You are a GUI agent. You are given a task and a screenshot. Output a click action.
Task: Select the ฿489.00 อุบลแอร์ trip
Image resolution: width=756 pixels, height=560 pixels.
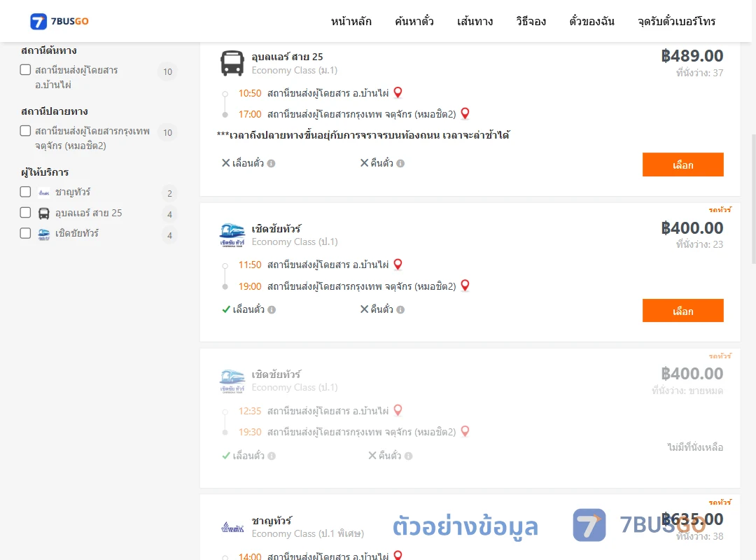point(682,164)
